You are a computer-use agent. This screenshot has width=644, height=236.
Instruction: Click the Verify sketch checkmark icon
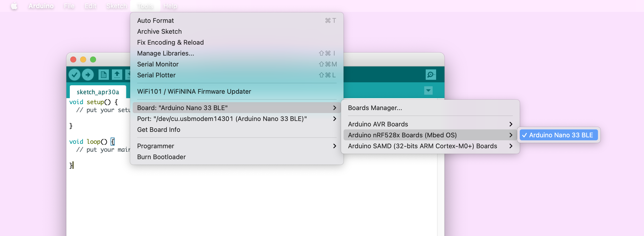click(x=74, y=75)
